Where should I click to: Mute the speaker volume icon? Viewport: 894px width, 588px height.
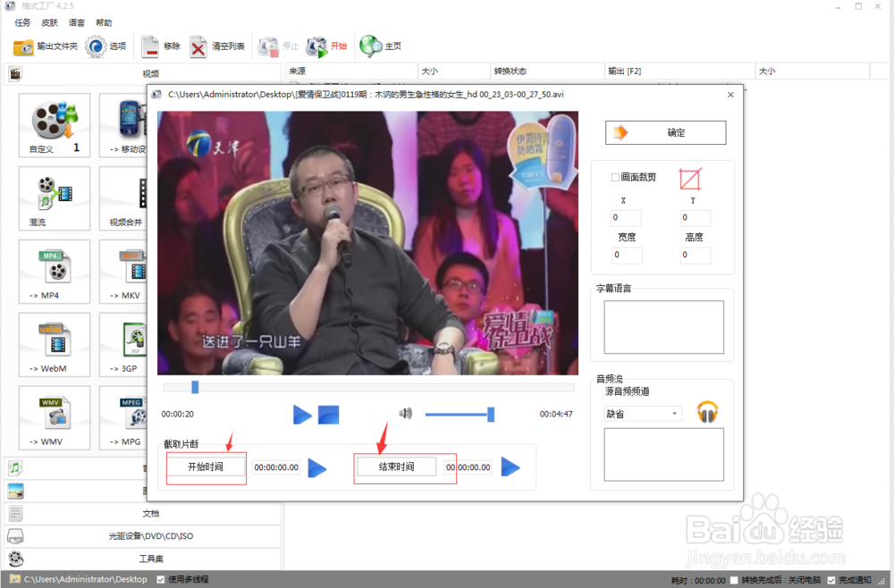[405, 414]
